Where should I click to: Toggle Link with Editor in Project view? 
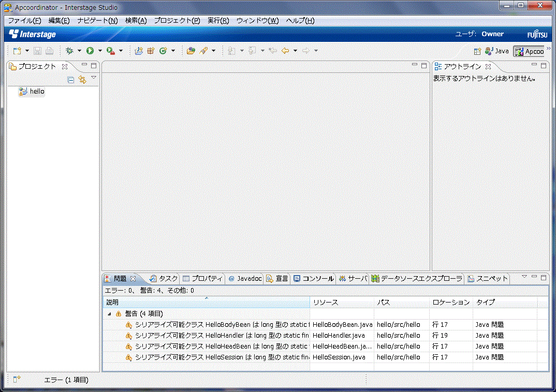tap(83, 80)
